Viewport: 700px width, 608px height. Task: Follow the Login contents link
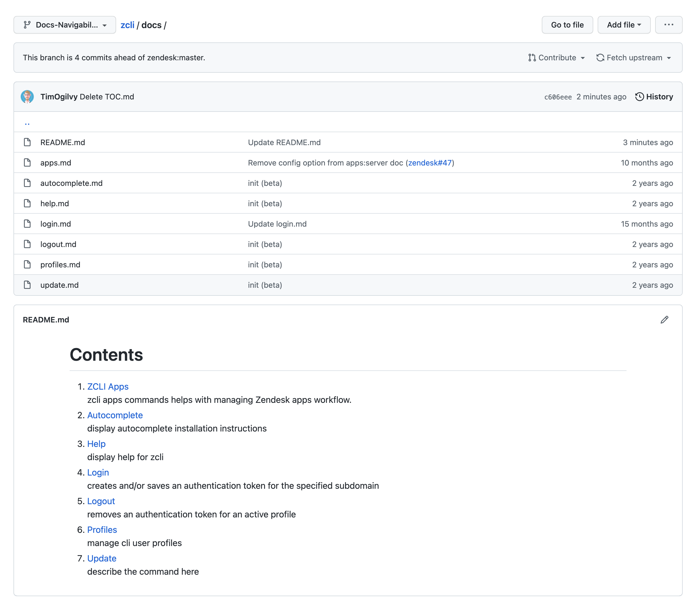click(98, 472)
